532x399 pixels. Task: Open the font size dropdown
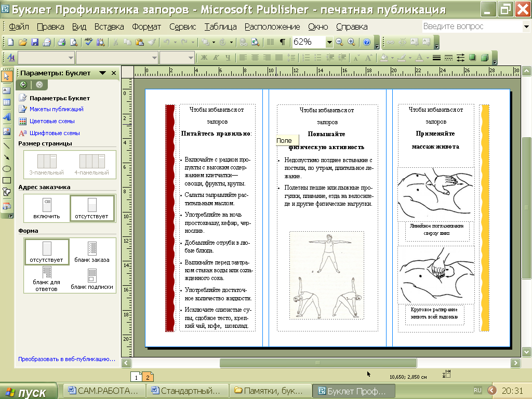point(190,58)
